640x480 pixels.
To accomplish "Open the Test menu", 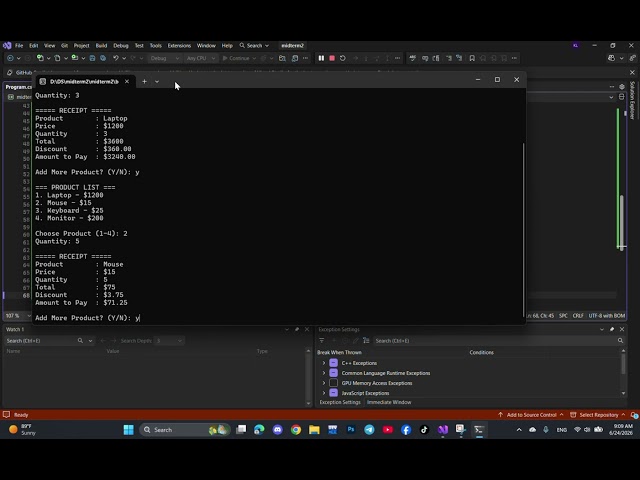I will click(x=139, y=46).
